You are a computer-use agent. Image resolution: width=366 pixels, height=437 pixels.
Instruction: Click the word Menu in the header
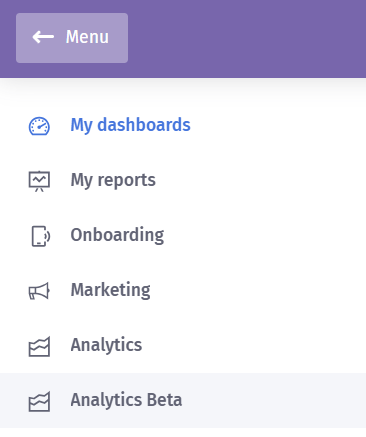tap(87, 37)
